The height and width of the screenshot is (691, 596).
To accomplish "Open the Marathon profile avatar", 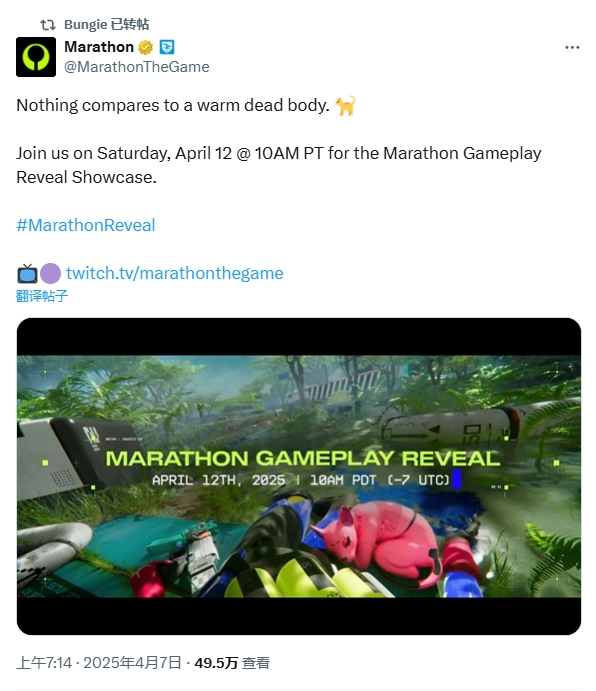I will click(x=36, y=57).
